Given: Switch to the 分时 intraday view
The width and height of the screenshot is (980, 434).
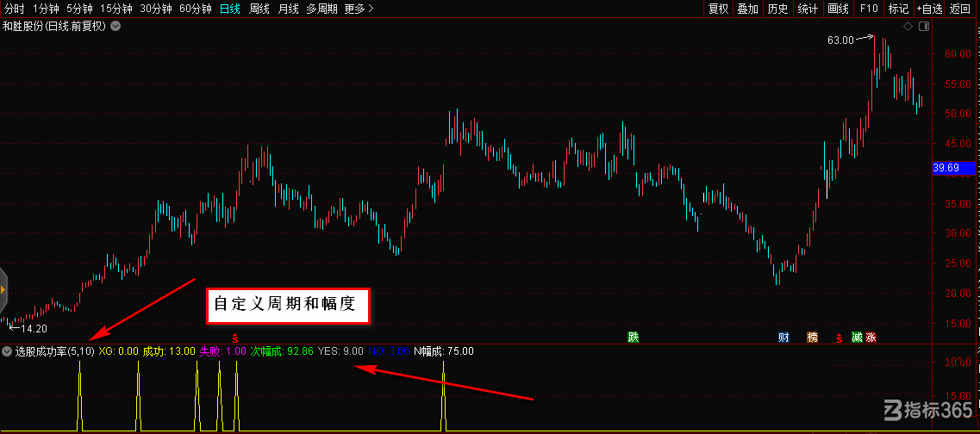Looking at the screenshot, I should [x=15, y=9].
